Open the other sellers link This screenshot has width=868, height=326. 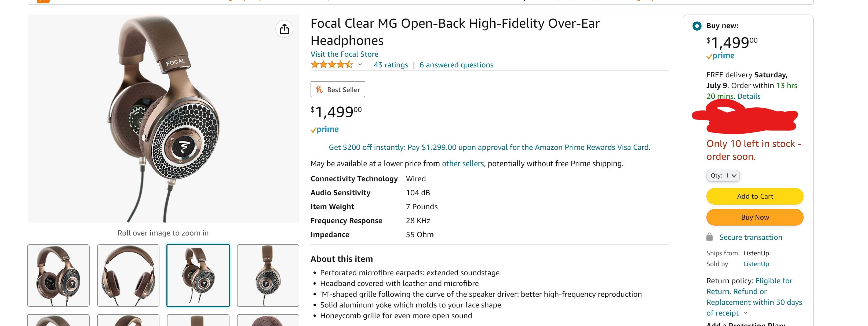pyautogui.click(x=463, y=164)
